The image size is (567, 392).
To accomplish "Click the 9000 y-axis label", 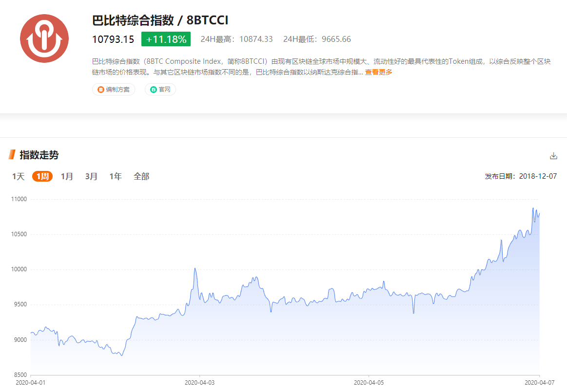I will tap(20, 339).
